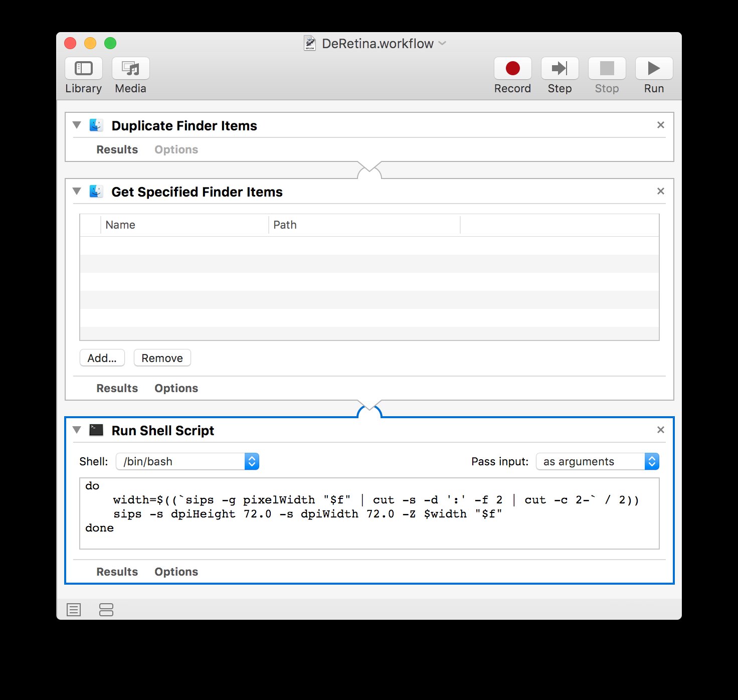Run the DeRetina workflow
Viewport: 738px width, 700px height.
coord(654,68)
